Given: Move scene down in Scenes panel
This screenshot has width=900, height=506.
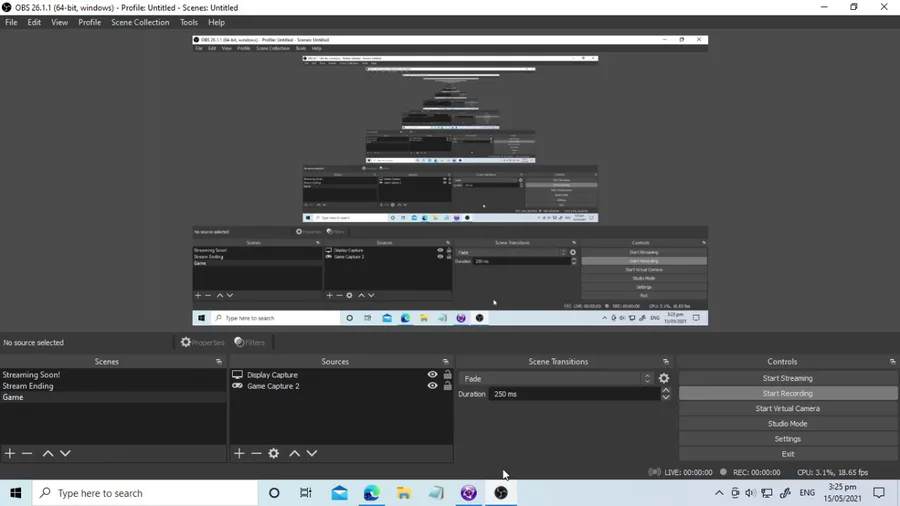Looking at the screenshot, I should coord(65,453).
